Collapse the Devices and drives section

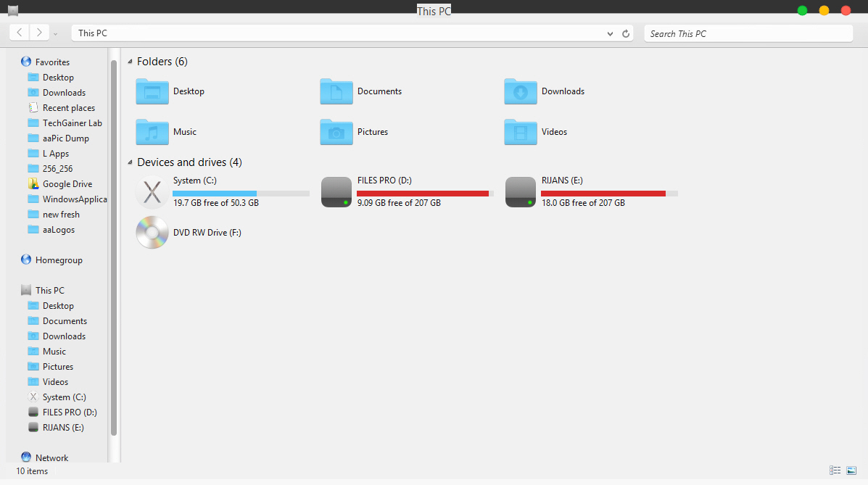(129, 162)
